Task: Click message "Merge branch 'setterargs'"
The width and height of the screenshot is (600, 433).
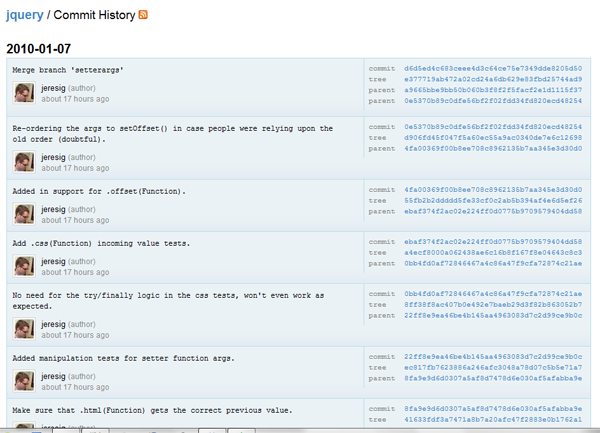Action: point(68,70)
